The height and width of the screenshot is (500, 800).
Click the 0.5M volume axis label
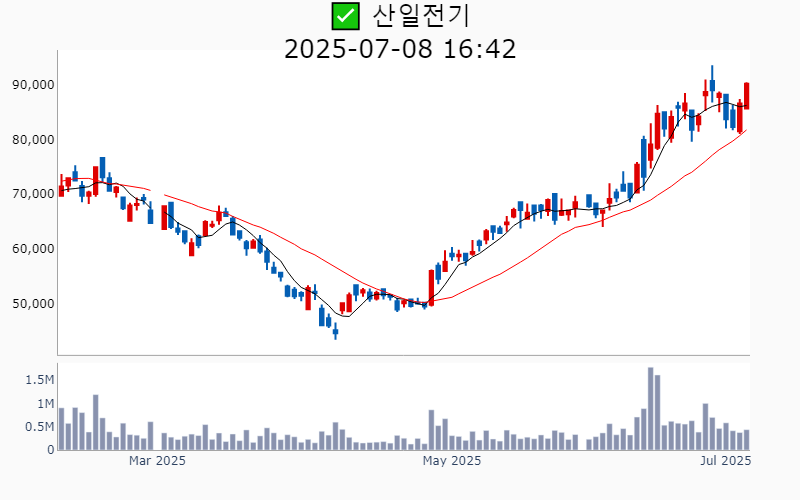tap(40, 427)
